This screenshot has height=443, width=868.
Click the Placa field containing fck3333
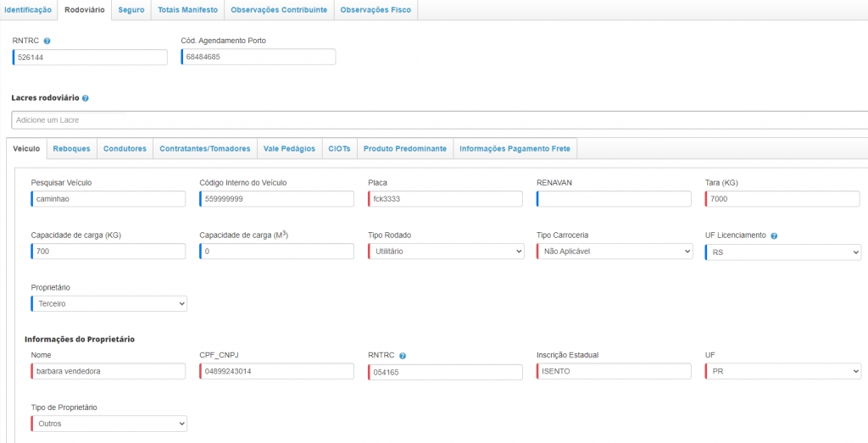(x=446, y=199)
